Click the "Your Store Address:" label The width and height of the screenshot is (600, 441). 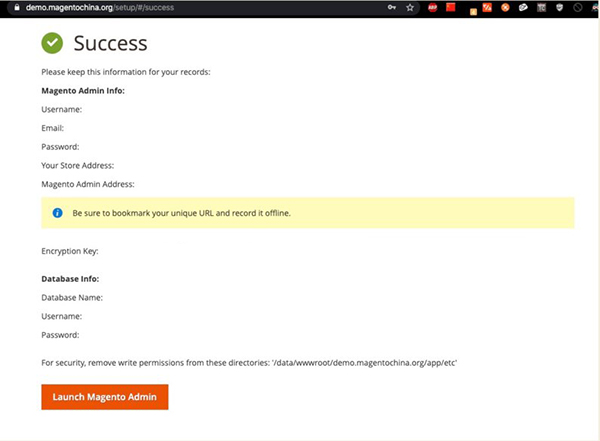tap(78, 165)
